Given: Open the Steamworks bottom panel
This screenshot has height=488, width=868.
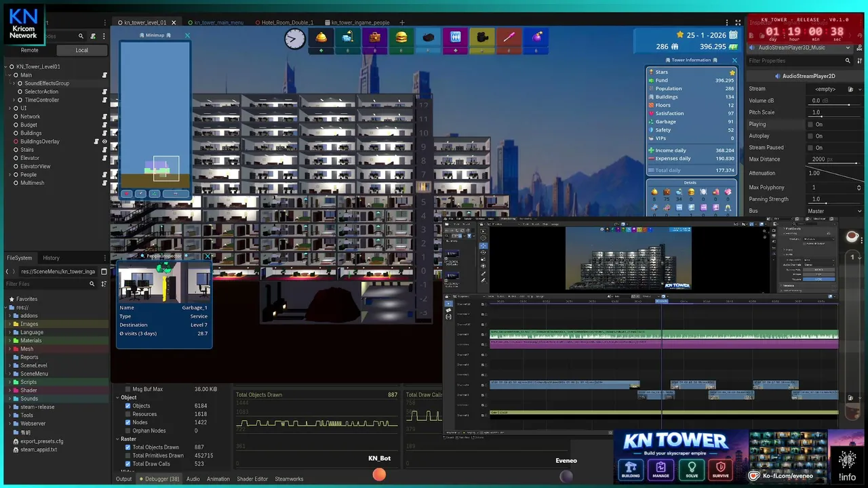Looking at the screenshot, I should (x=289, y=479).
